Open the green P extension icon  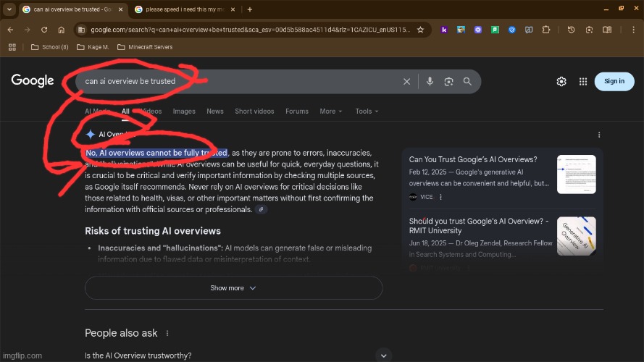[495, 30]
